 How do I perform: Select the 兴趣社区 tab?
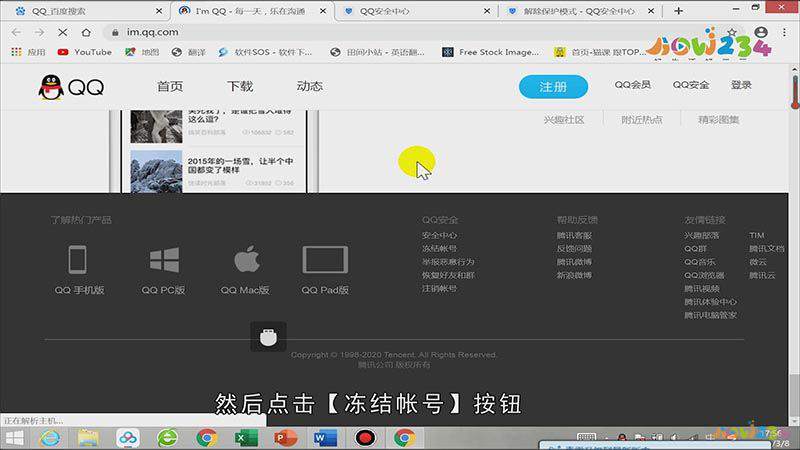pyautogui.click(x=564, y=120)
